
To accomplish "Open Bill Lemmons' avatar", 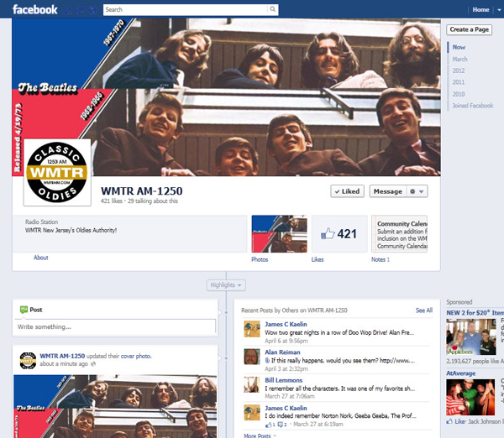I will [252, 384].
